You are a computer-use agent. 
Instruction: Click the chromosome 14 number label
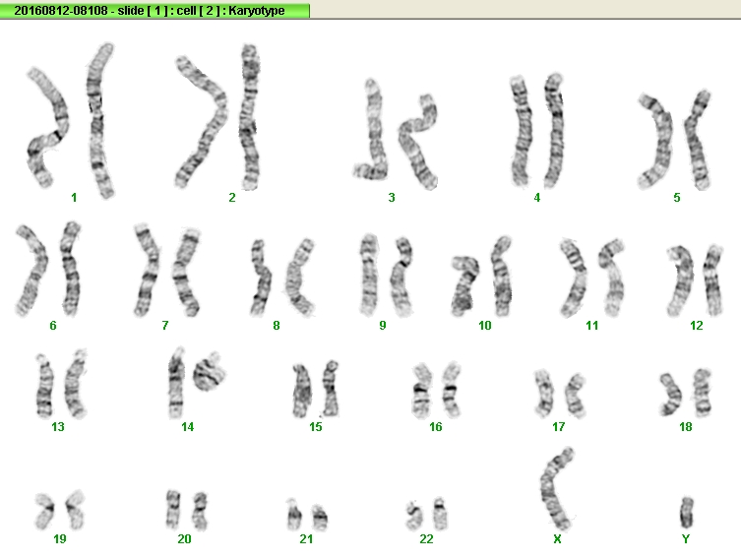(x=188, y=427)
